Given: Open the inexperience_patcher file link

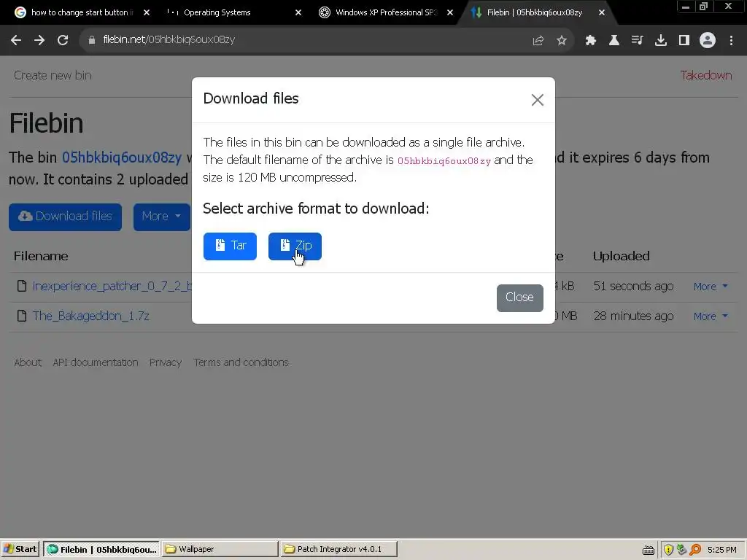Looking at the screenshot, I should (x=112, y=286).
